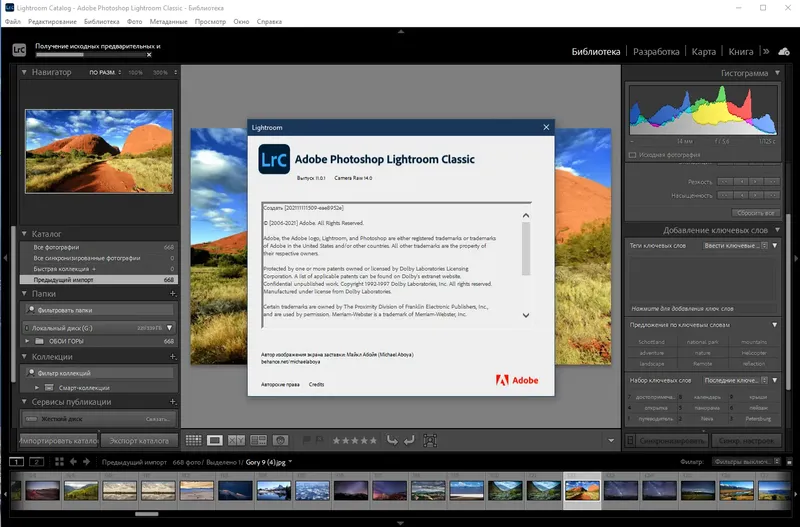Collapse the Папки panel
The width and height of the screenshot is (800, 527).
click(x=24, y=294)
